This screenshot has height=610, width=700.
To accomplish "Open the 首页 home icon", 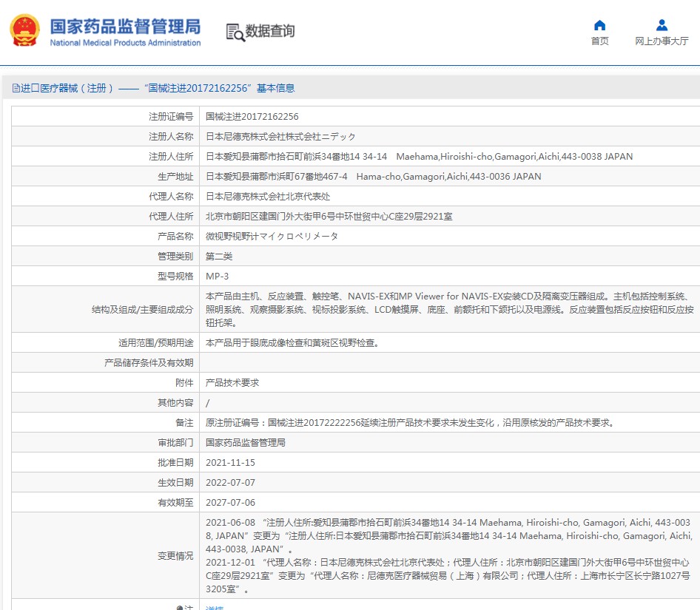I will click(599, 25).
